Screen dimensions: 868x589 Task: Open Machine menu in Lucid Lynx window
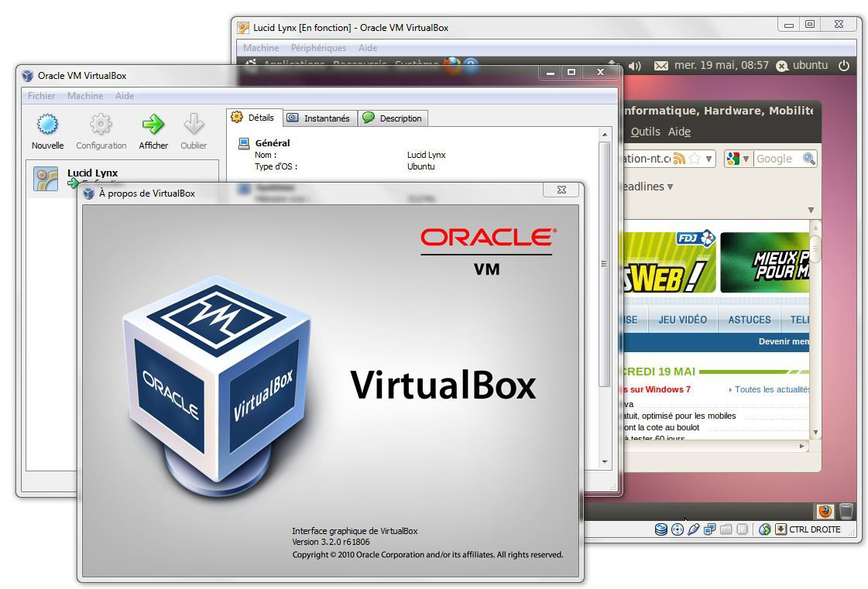261,48
